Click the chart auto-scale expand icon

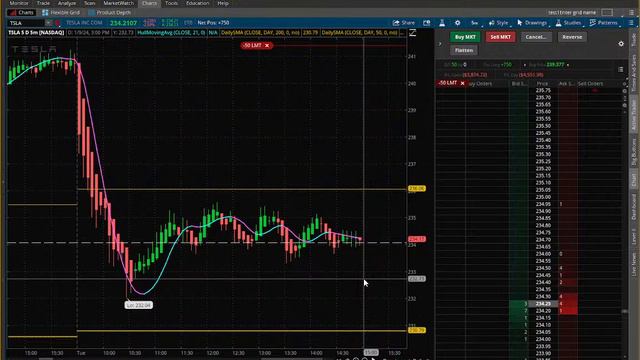(413, 33)
